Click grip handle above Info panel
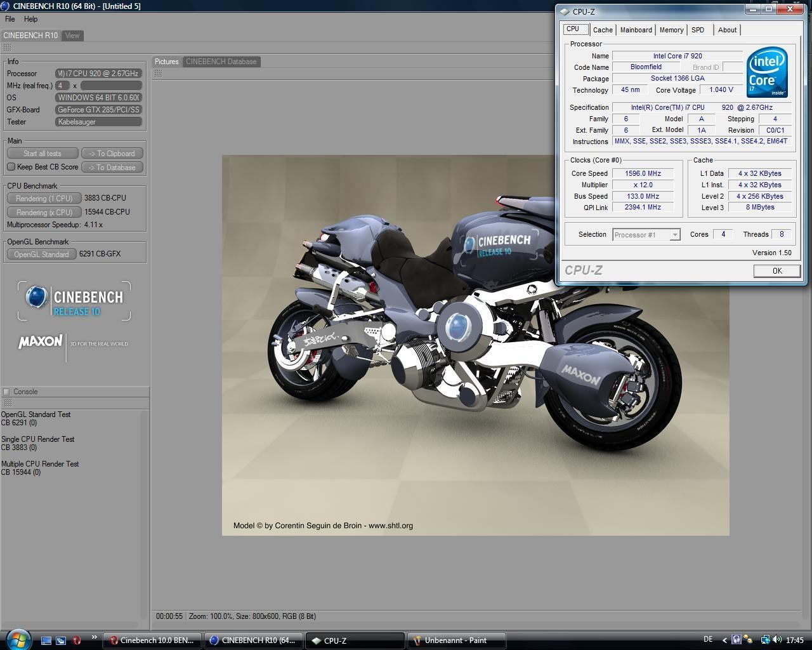 (x=8, y=48)
